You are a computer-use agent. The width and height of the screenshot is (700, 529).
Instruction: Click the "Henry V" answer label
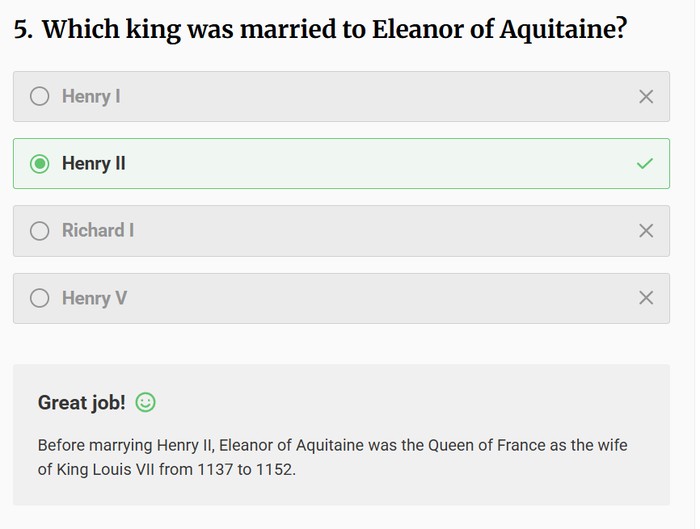[x=94, y=298]
